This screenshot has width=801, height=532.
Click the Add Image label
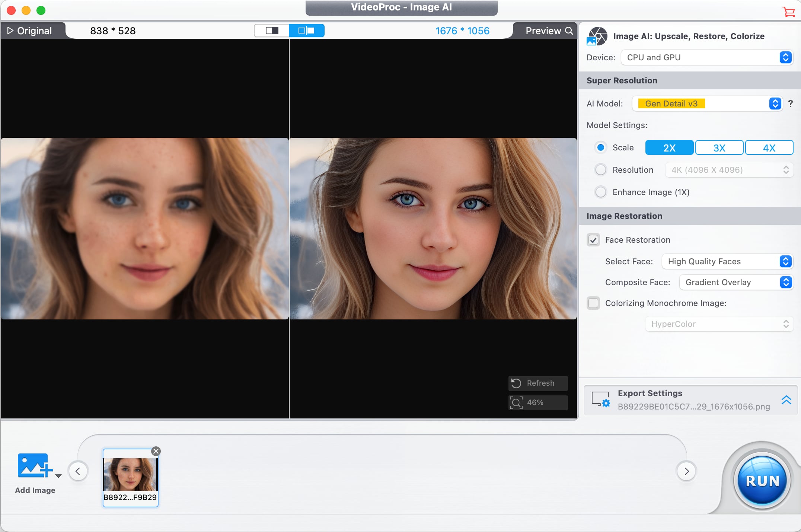click(35, 490)
